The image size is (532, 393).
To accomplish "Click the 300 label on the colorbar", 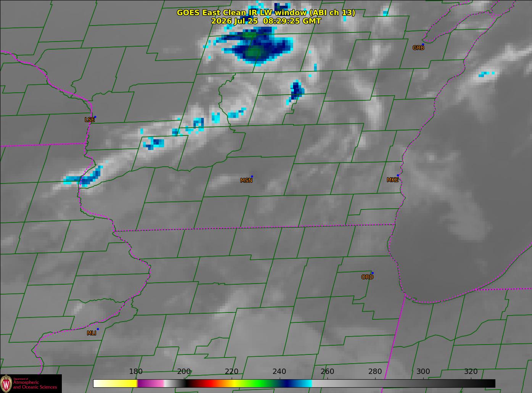I will [423, 372].
